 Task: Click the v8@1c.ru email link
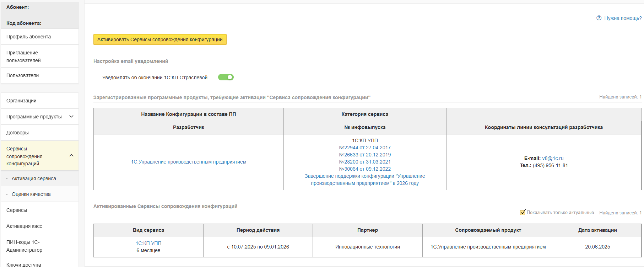click(553, 158)
